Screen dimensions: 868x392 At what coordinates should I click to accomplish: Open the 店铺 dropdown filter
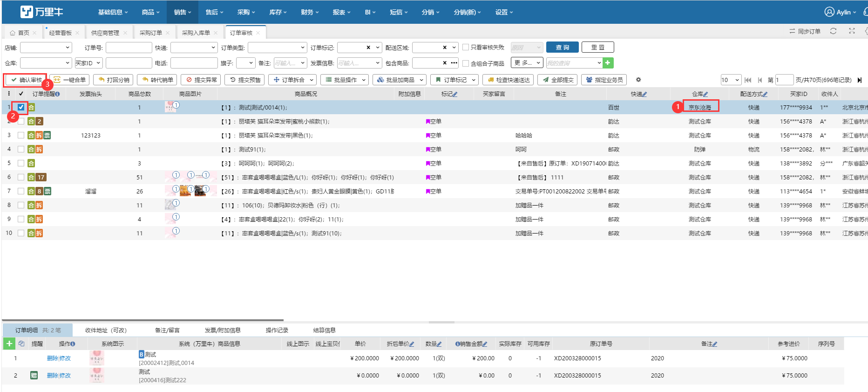tap(46, 47)
